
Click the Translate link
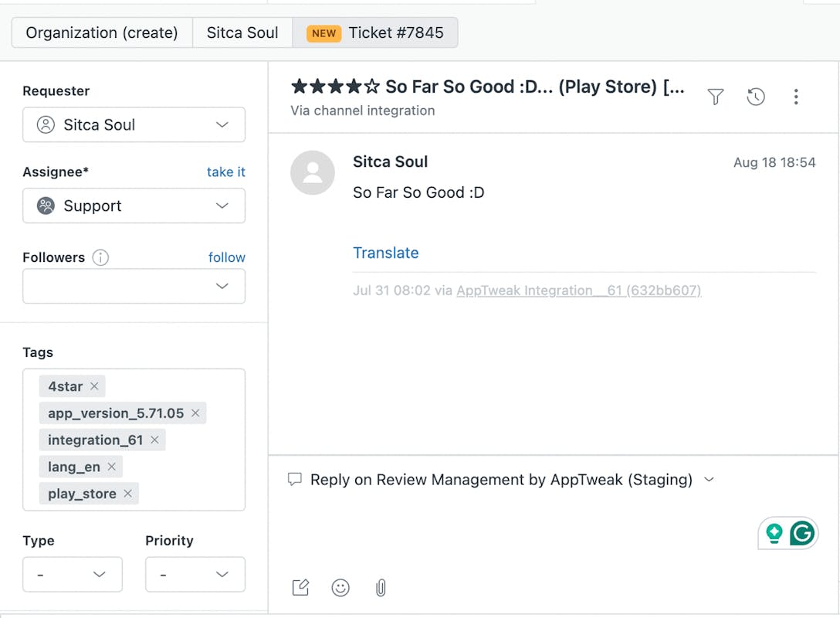click(x=385, y=253)
